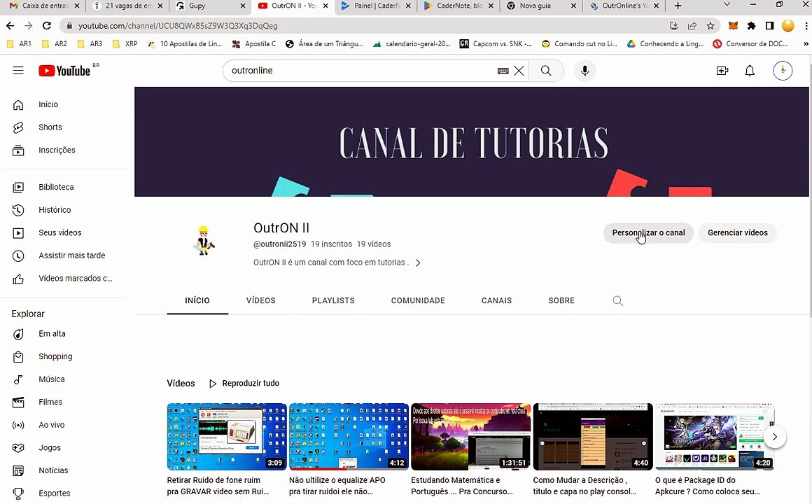Open the browser extensions puzzle icon
812x504 pixels.
click(751, 25)
